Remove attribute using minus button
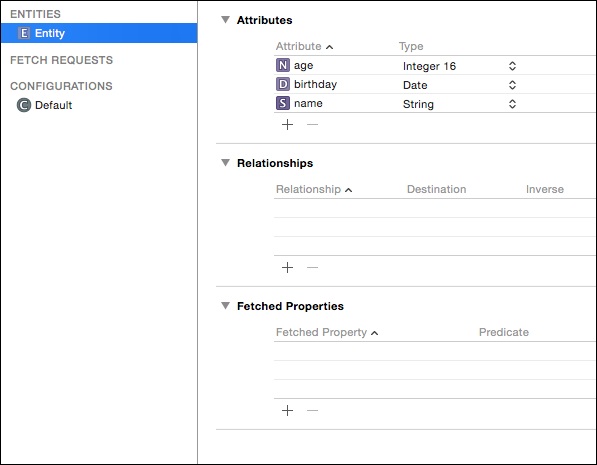 (312, 125)
